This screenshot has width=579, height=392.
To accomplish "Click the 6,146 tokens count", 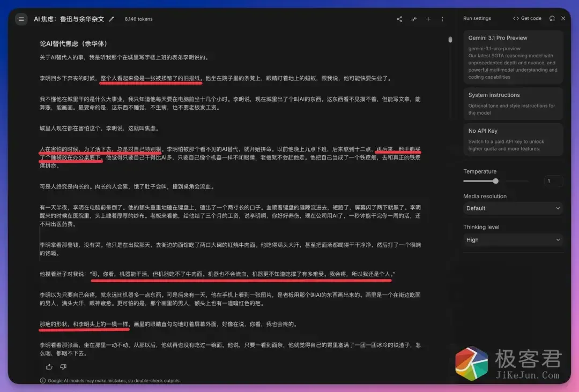I will 138,18.
